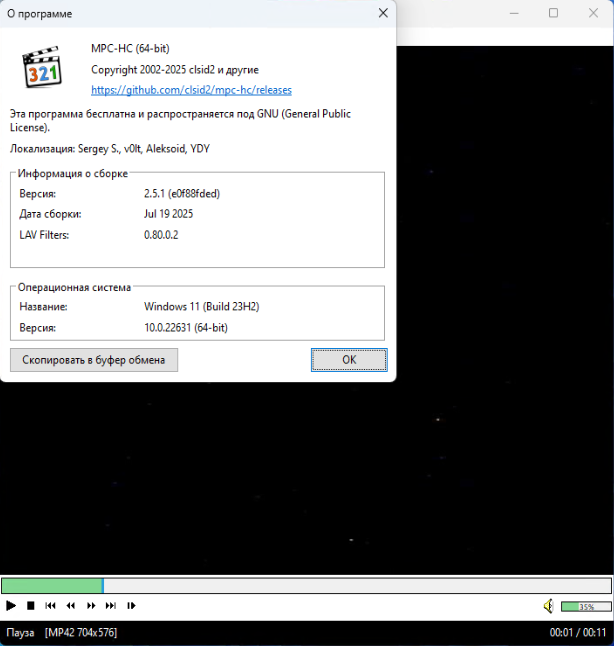614x646 pixels.
Task: Increase playback speed with the fast-forward icon
Action: pyautogui.click(x=91, y=606)
